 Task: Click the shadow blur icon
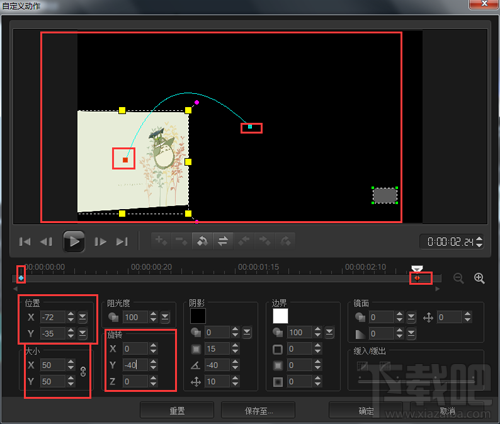[196, 349]
